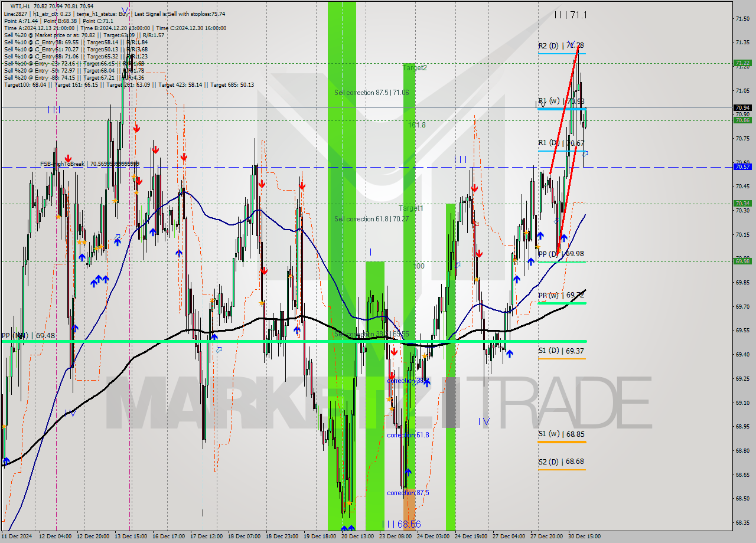This screenshot has height=543, width=756.
Task: Click the 'Sell correction 61.8 | 70.27' label
Action: [372, 219]
